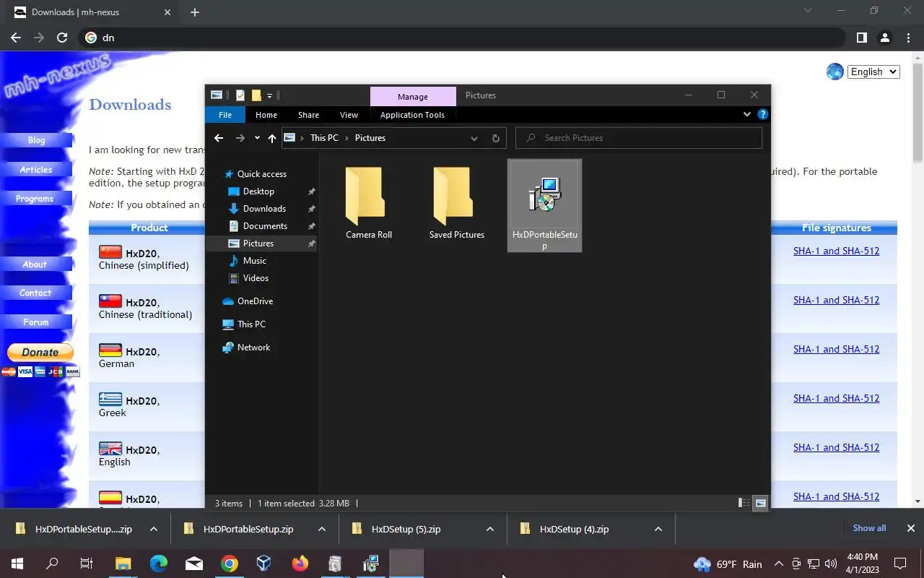924x578 pixels.
Task: Open SHA-1 and SHA-512 link for Chinese simplified
Action: click(x=836, y=251)
